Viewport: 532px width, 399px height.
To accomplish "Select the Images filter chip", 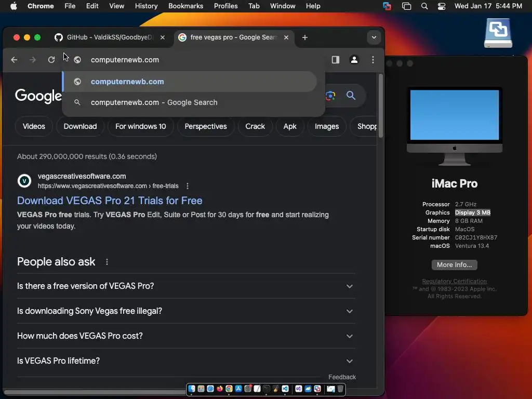I will point(327,126).
